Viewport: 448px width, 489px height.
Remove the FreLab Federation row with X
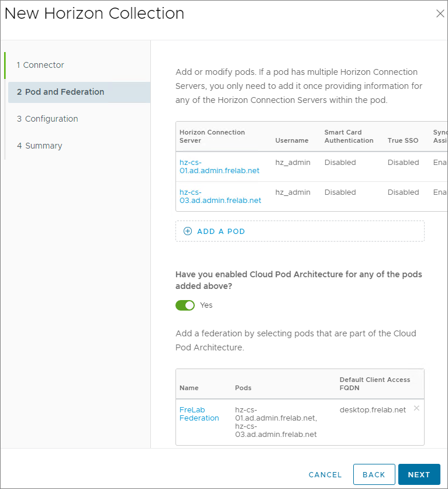(416, 408)
